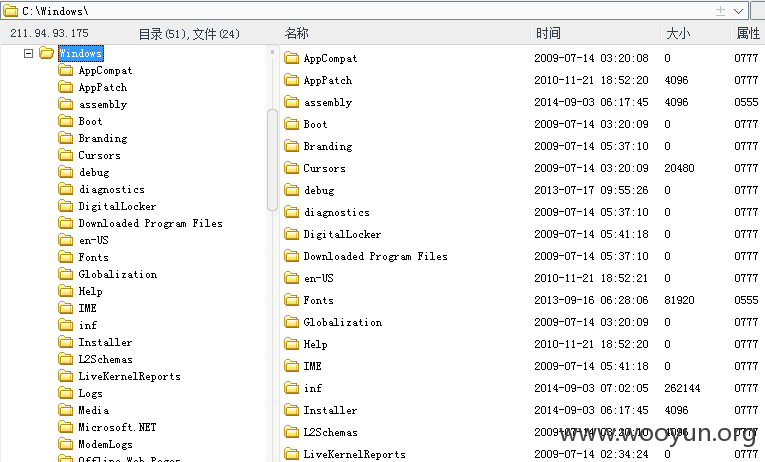Sort file list by 名称 column header
The image size is (765, 462).
tap(297, 33)
